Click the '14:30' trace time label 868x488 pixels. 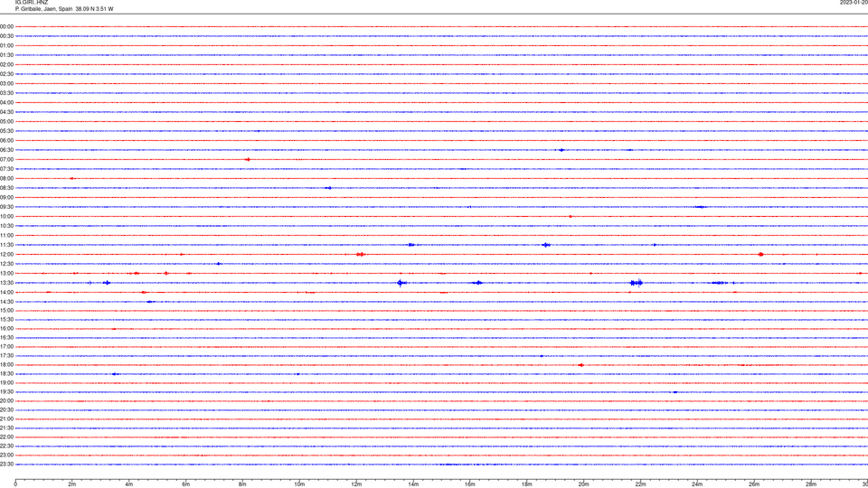6,302
